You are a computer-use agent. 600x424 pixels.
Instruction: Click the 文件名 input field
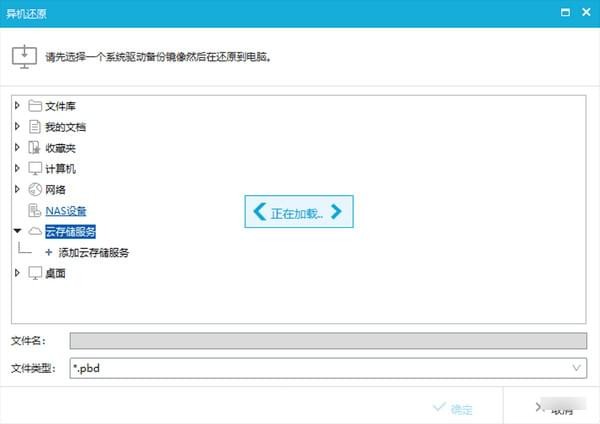coord(328,341)
